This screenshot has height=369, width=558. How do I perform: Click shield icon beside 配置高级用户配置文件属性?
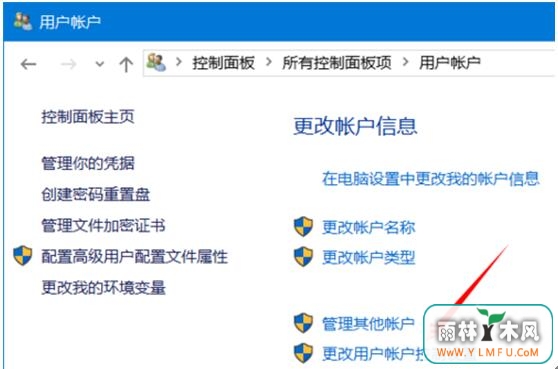23,255
